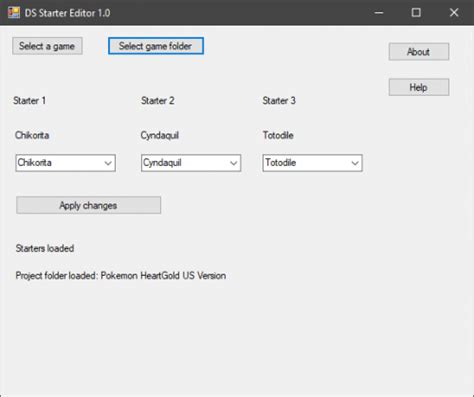The image size is (474, 397).
Task: Click the Select a game button
Action: coord(47,46)
